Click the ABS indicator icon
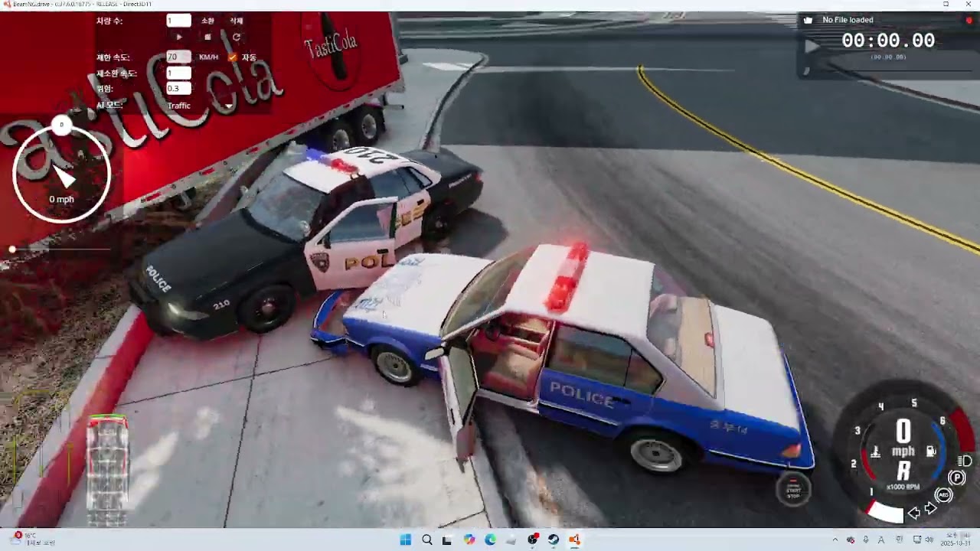Screen dimensions: 980x551 point(944,495)
